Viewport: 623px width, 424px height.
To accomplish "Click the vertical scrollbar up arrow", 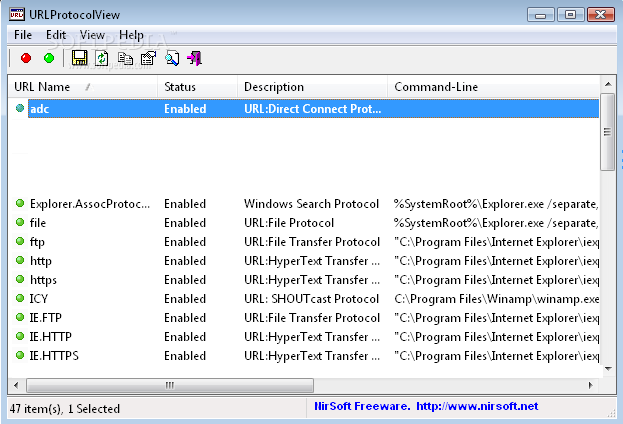I will point(608,84).
